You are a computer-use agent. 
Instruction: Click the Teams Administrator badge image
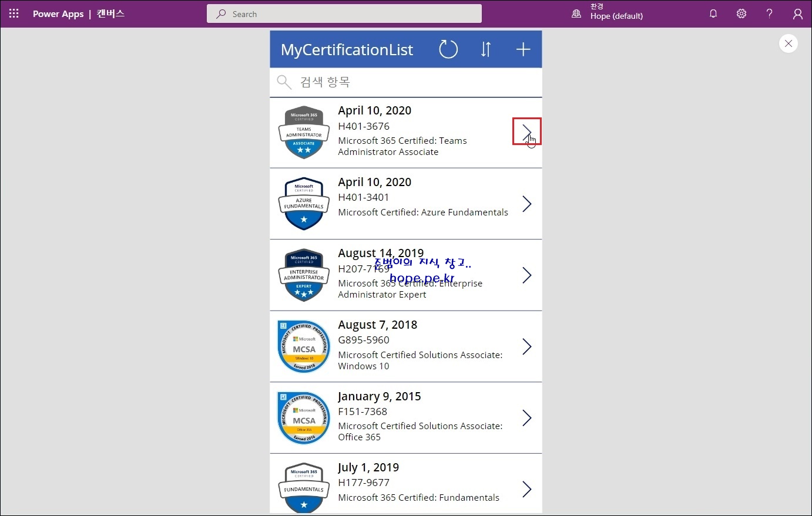pyautogui.click(x=304, y=133)
